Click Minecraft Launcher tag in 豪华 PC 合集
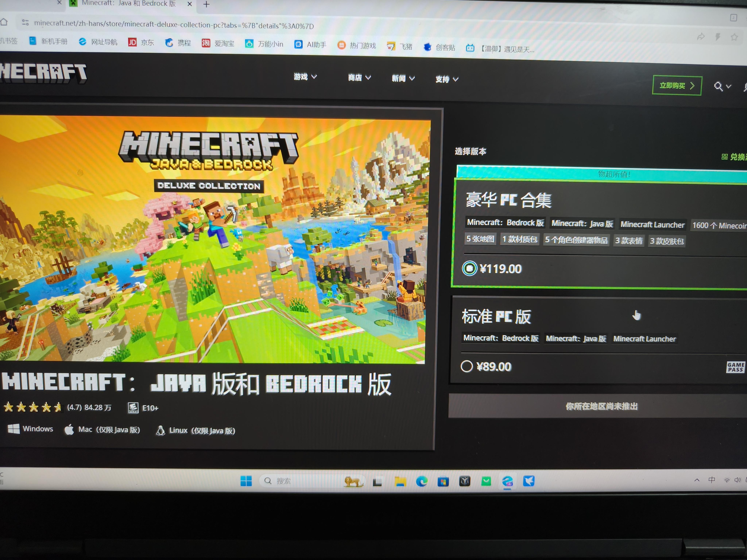The width and height of the screenshot is (747, 560). point(653,225)
